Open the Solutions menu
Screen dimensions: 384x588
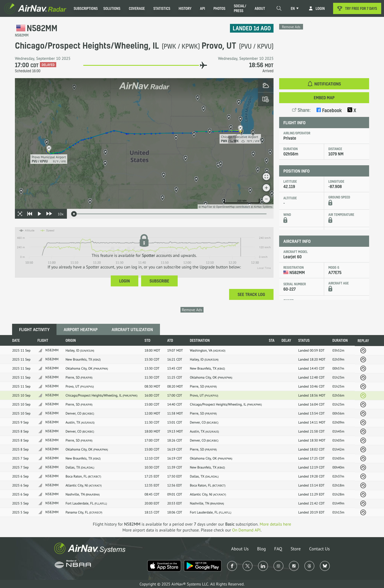112,8
